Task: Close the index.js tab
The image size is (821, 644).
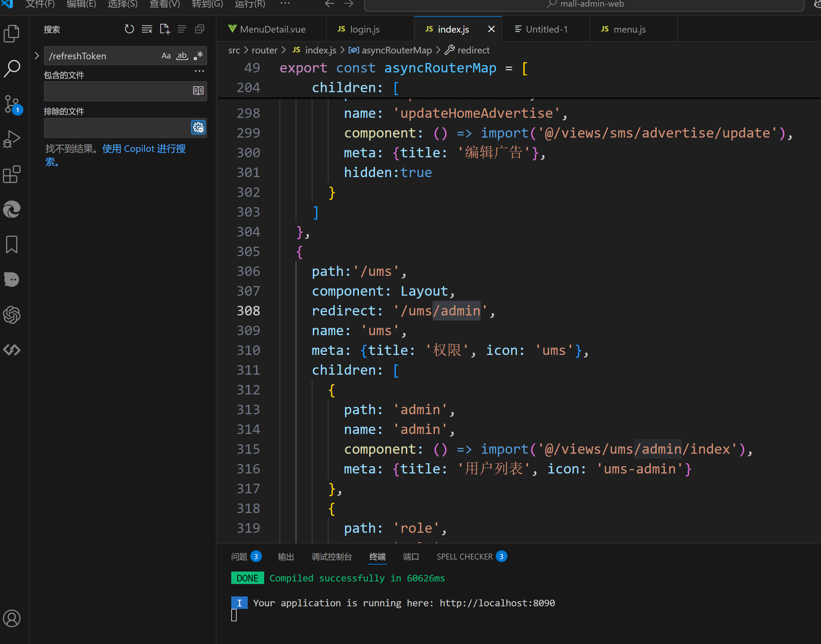Action: tap(491, 29)
